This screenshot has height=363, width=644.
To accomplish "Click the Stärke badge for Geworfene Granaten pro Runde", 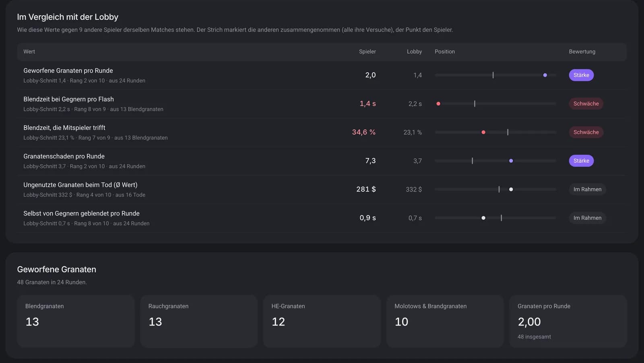I will (581, 75).
